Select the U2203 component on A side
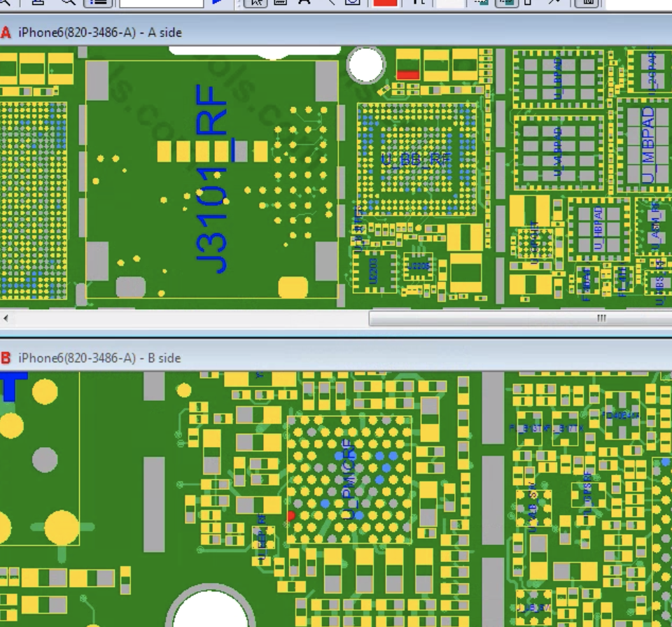 coord(374,272)
